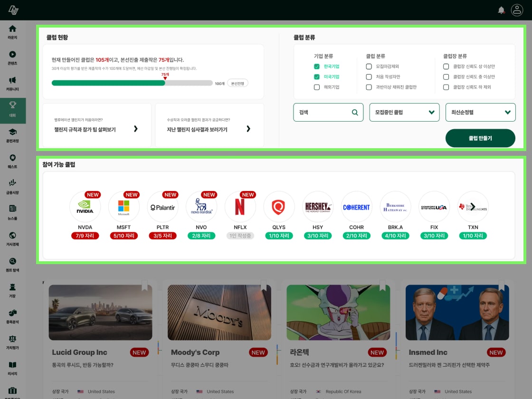
Task: Click the BRK.A 4/10 자리 badge
Action: point(395,236)
